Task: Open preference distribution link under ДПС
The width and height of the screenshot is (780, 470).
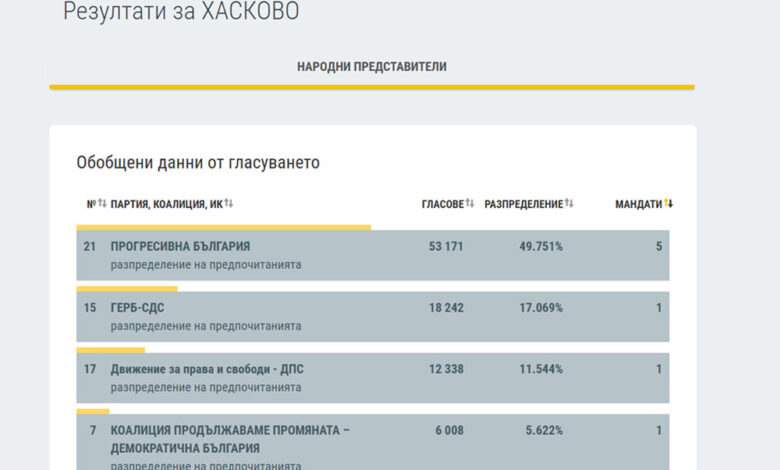Action: tap(205, 387)
